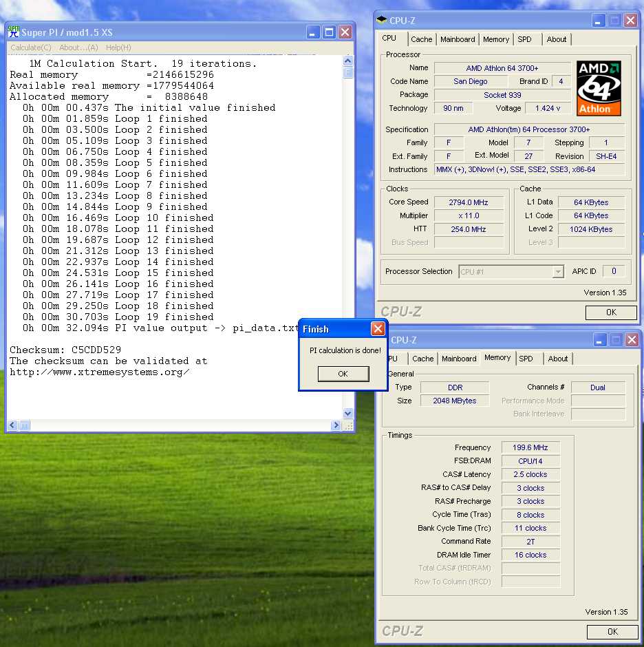
Task: Click the http://www.xtremesystems.org/ text
Action: pos(100,372)
